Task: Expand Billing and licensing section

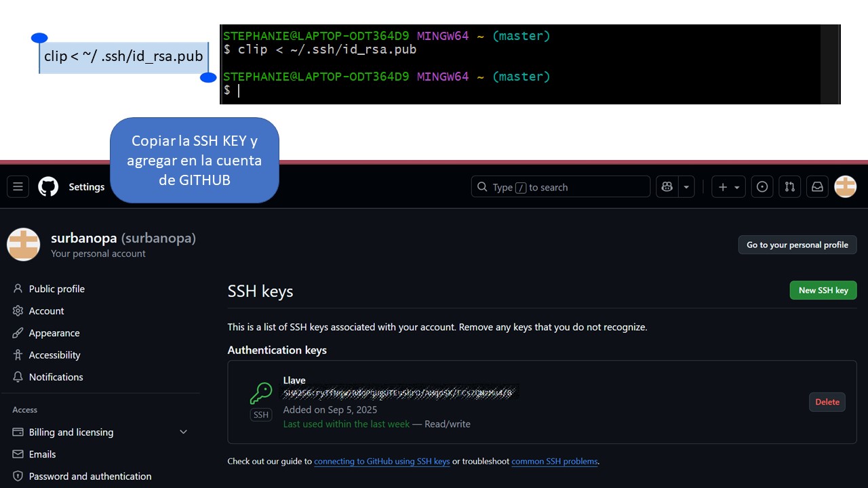Action: [x=183, y=432]
